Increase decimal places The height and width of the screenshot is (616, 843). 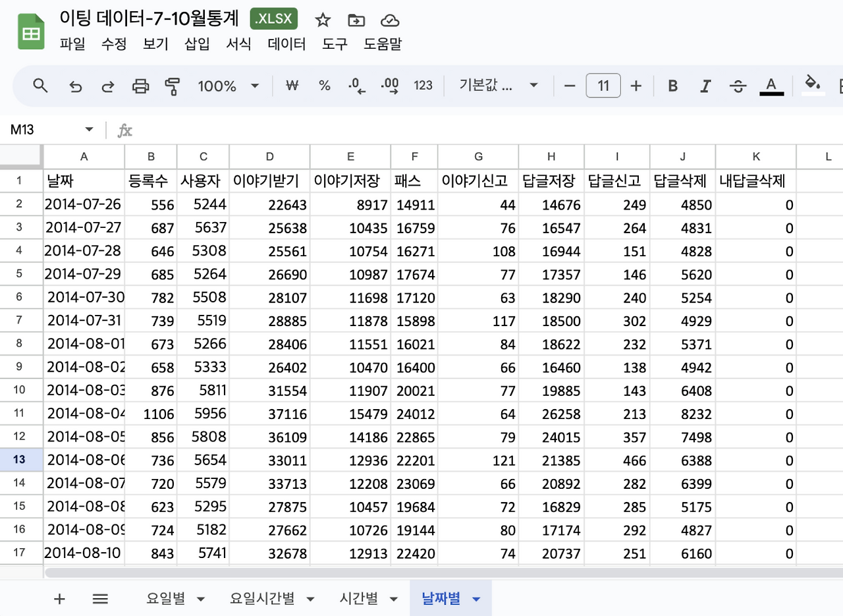pyautogui.click(x=389, y=86)
